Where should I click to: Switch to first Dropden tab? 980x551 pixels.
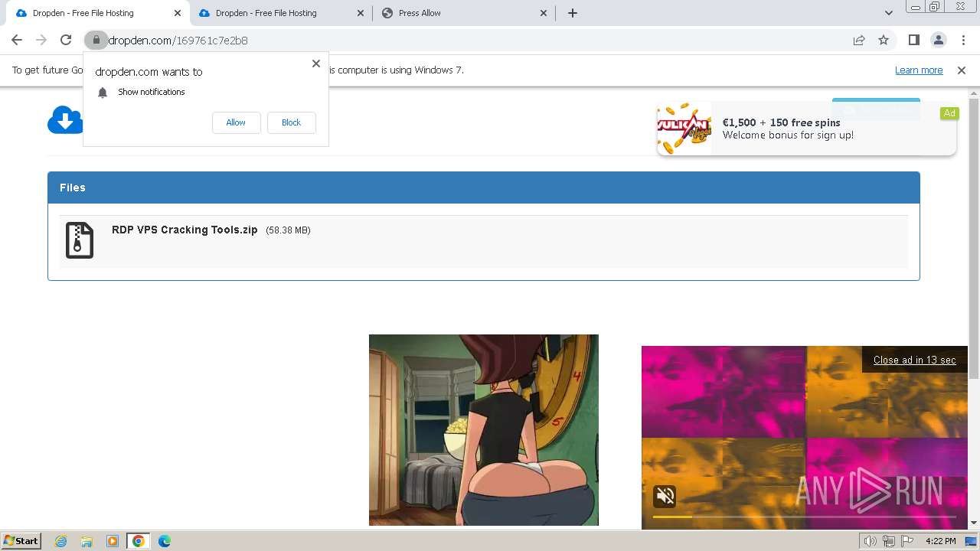coord(93,13)
